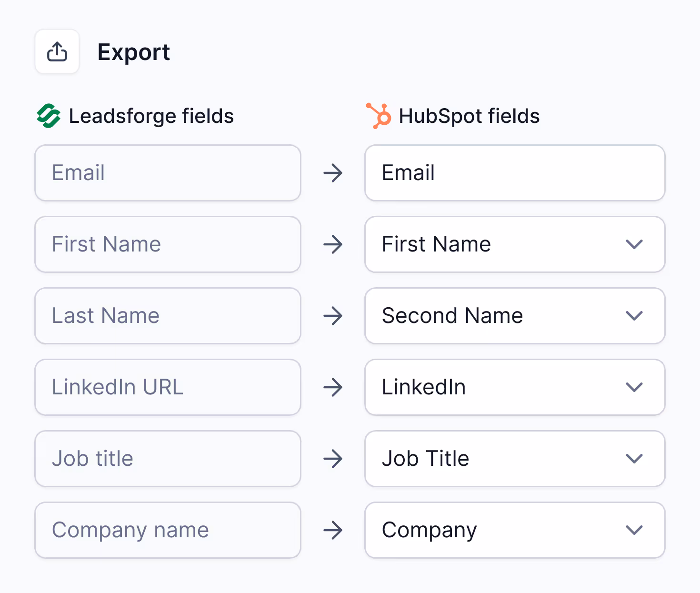Click the arrow between the First Name fields

pyautogui.click(x=333, y=244)
